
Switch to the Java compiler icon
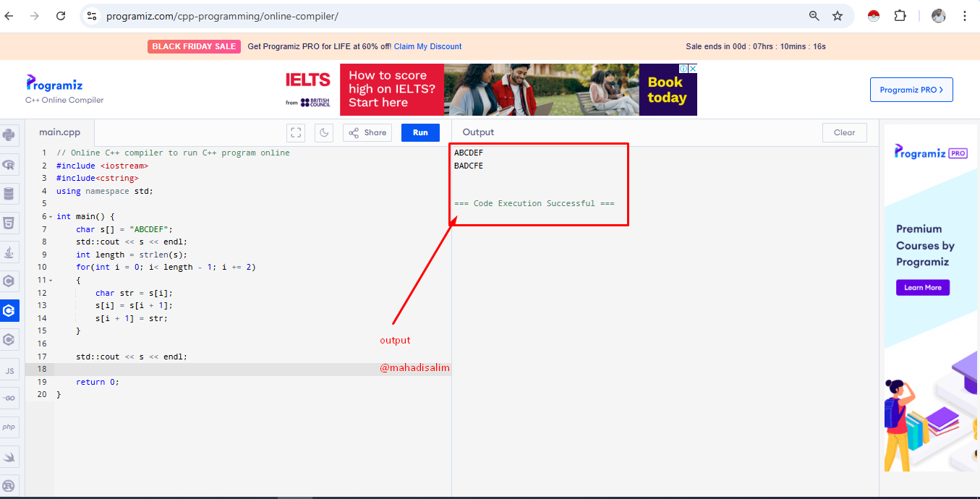coord(9,252)
